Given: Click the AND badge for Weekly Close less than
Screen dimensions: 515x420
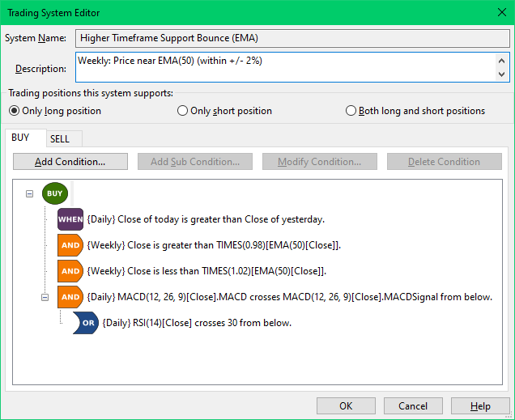Looking at the screenshot, I should (x=70, y=271).
